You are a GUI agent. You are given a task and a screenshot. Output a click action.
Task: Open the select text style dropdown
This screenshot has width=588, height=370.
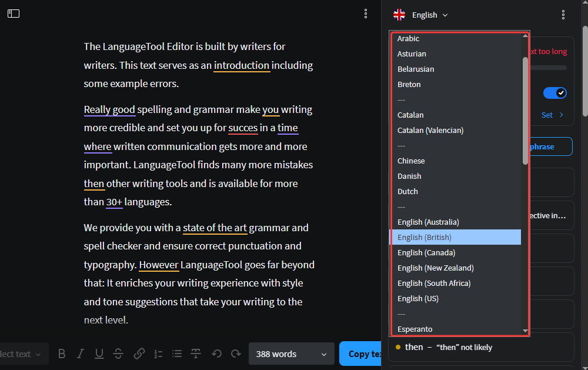pos(21,354)
